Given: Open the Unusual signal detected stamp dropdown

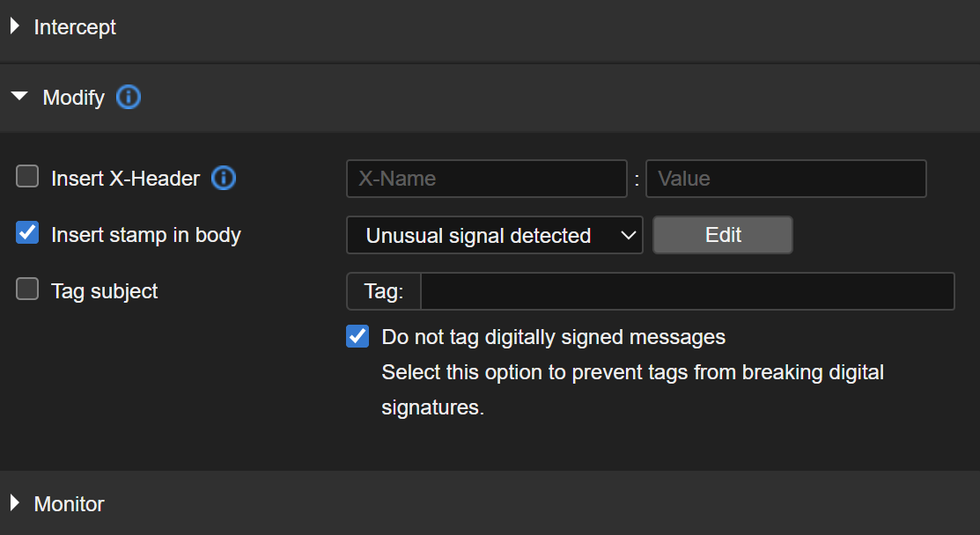Looking at the screenshot, I should (x=494, y=235).
